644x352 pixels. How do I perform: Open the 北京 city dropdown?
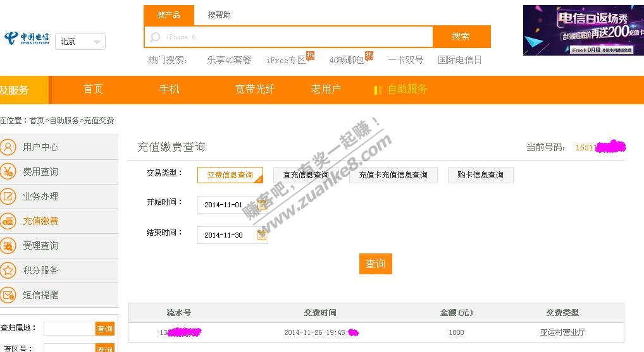point(80,42)
